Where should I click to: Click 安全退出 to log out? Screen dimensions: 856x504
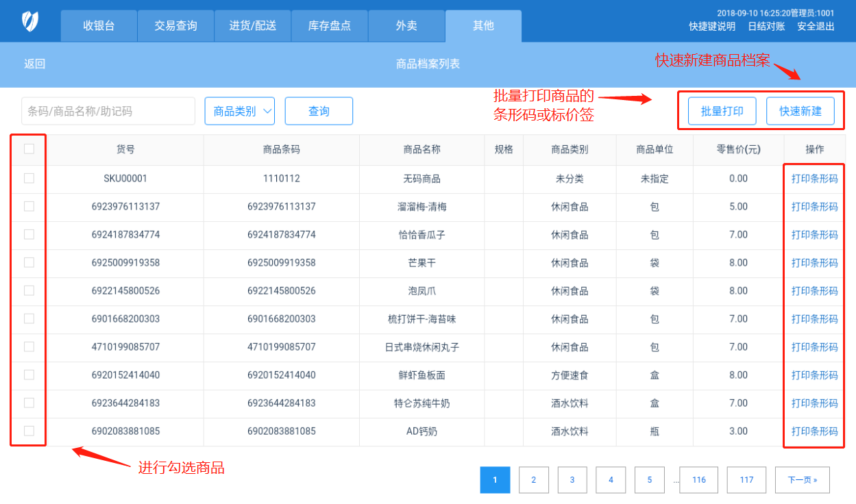coord(816,27)
